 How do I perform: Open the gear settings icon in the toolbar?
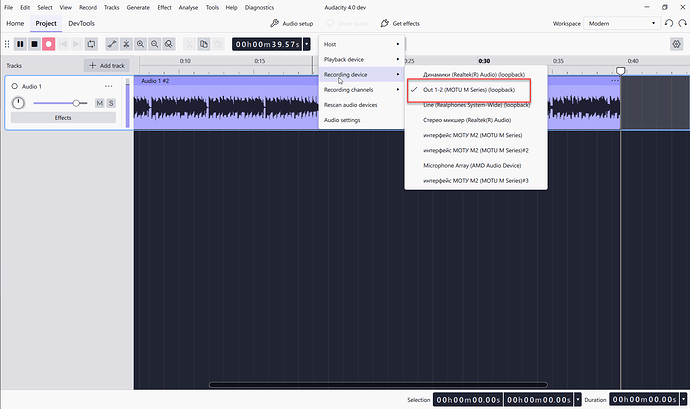point(676,44)
